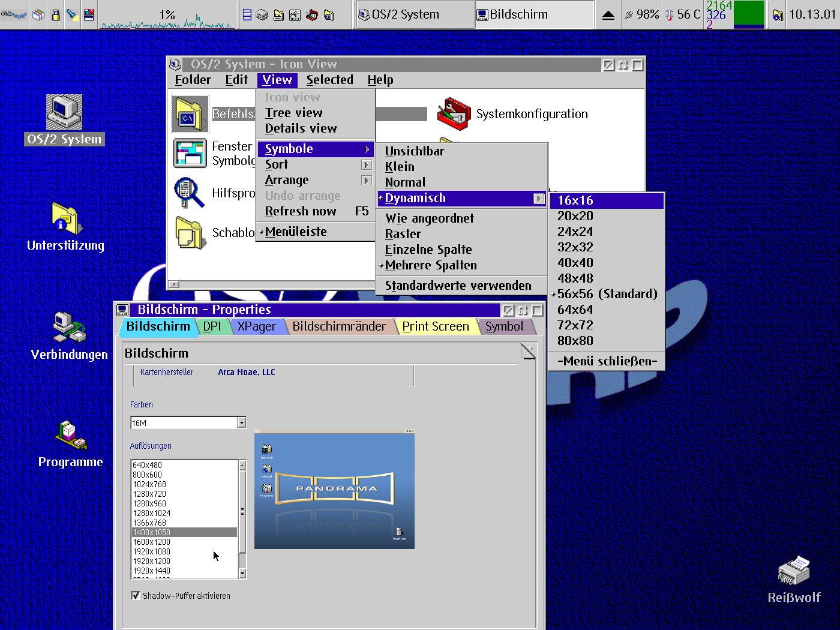Open the window list icon in toolbar
Screen dimensions: 840x630
click(x=38, y=14)
